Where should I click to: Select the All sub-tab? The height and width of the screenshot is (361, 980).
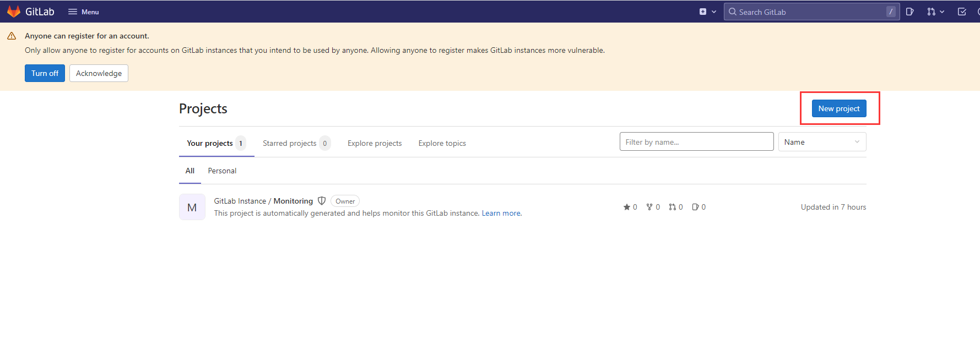[190, 171]
